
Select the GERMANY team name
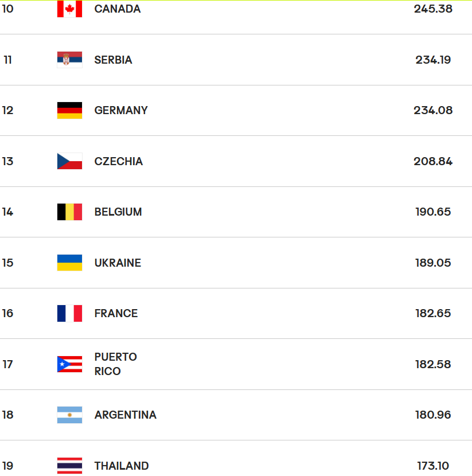point(121,110)
